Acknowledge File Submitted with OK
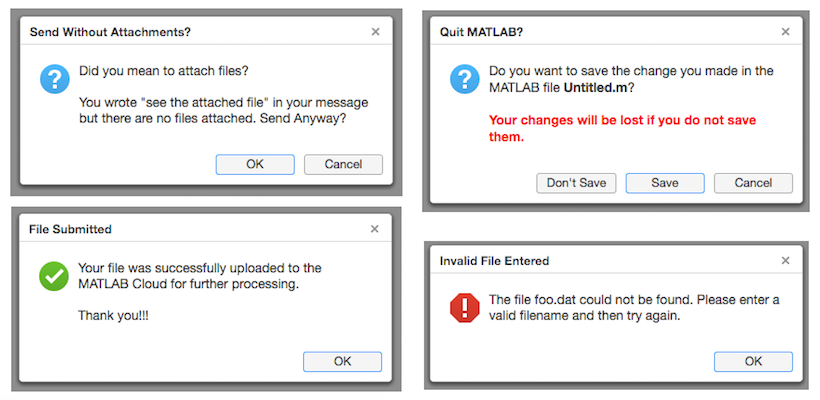This screenshot has width=820, height=400. (x=343, y=361)
